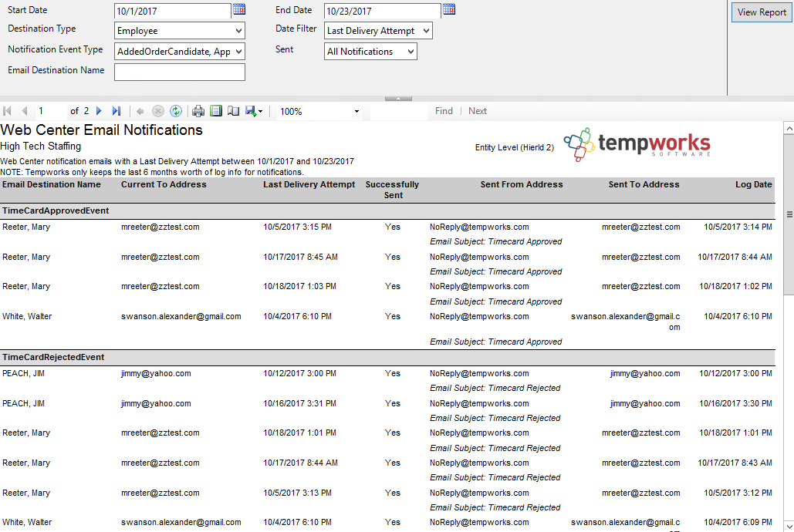
Task: Open Sent dropdown showing All Notifications
Action: [x=370, y=51]
